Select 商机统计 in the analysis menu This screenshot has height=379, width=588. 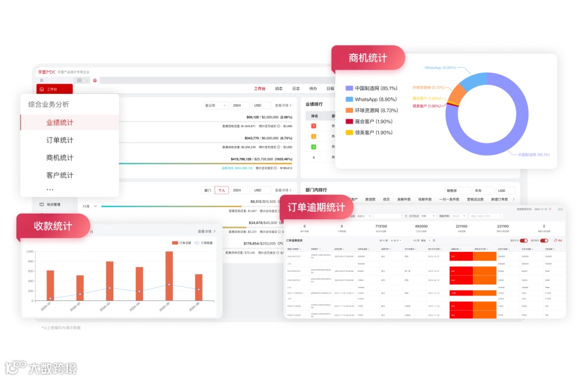pos(59,157)
